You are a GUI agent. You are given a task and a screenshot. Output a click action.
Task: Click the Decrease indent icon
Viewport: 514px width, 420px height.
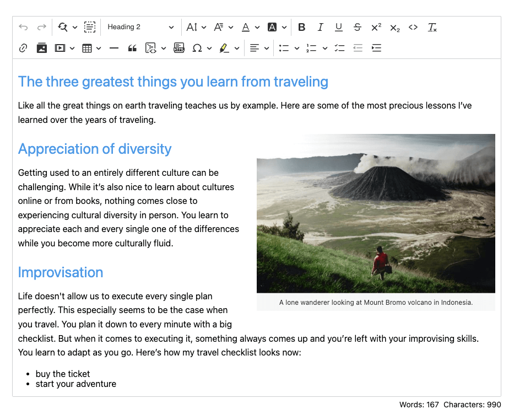(x=358, y=48)
